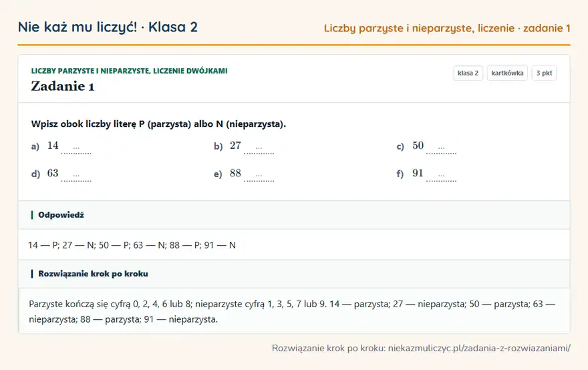Click the 'klasa 2' tag
This screenshot has width=588, height=370.
click(468, 73)
